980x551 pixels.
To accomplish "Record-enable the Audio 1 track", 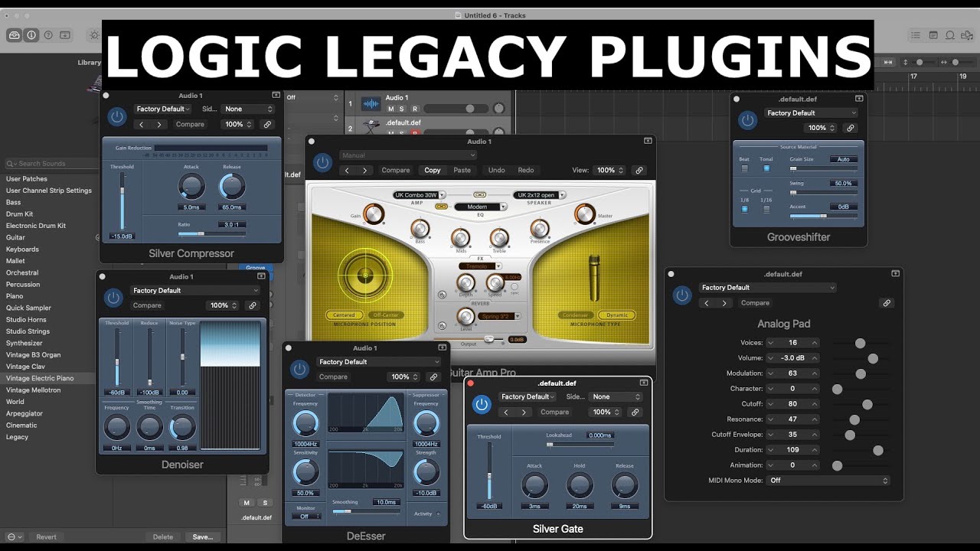I will [414, 109].
